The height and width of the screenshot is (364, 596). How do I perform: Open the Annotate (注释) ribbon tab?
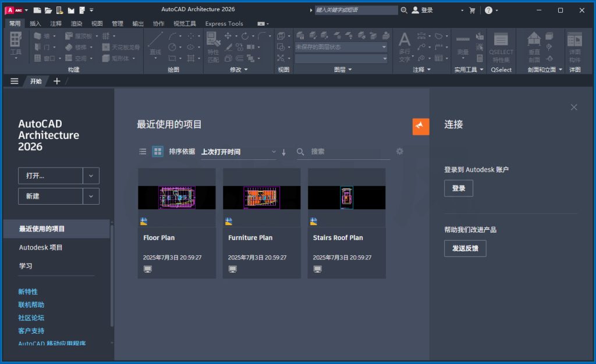coord(56,23)
